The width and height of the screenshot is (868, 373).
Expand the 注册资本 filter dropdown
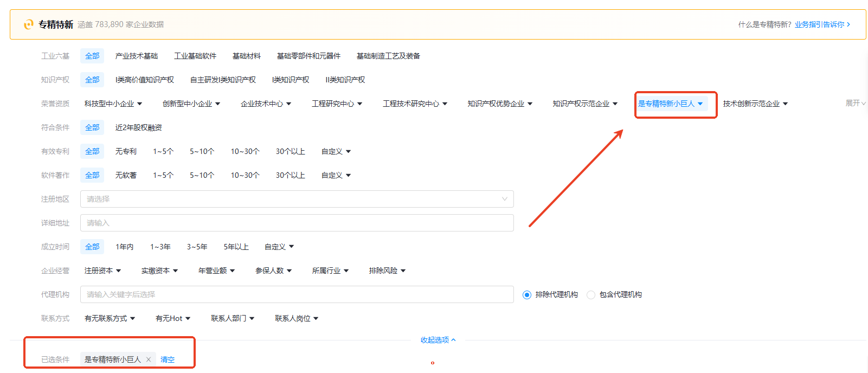click(102, 271)
